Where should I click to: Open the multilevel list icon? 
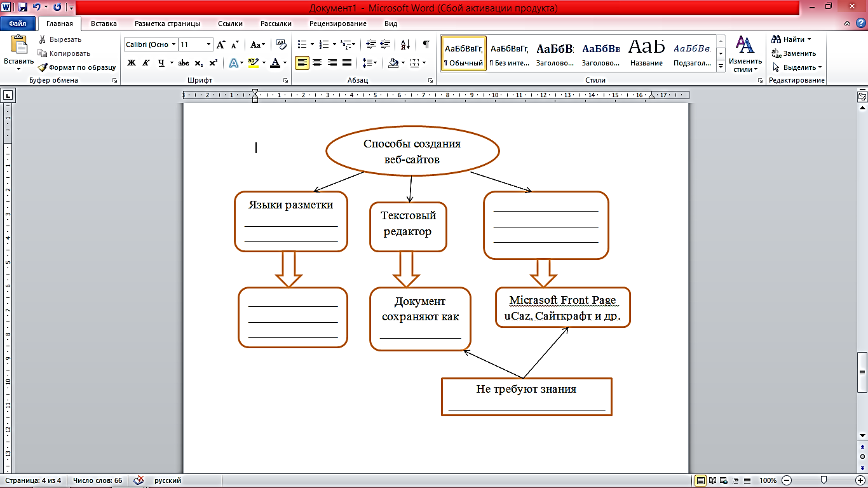(x=345, y=44)
